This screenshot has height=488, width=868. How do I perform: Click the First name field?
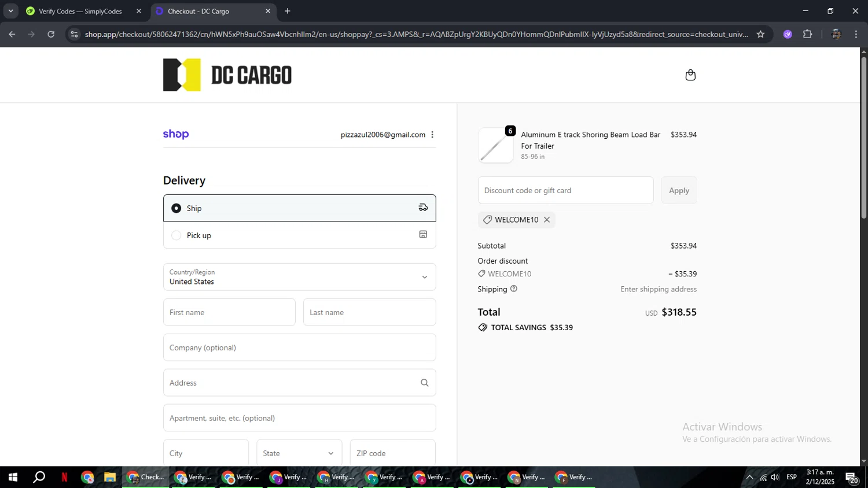[x=229, y=312]
